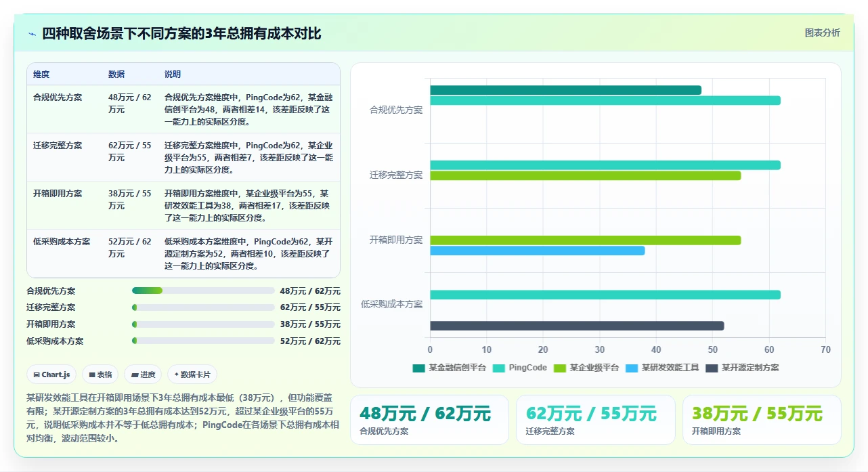Click table cell 52万元 / 62万元
Image resolution: width=868 pixels, height=472 pixels.
(x=130, y=247)
